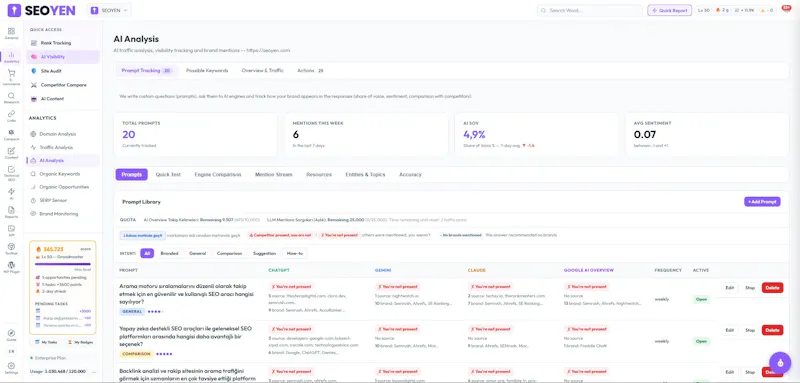The height and width of the screenshot is (383, 800).
Task: Open the WP Plugin WordPress icon
Action: 11,267
